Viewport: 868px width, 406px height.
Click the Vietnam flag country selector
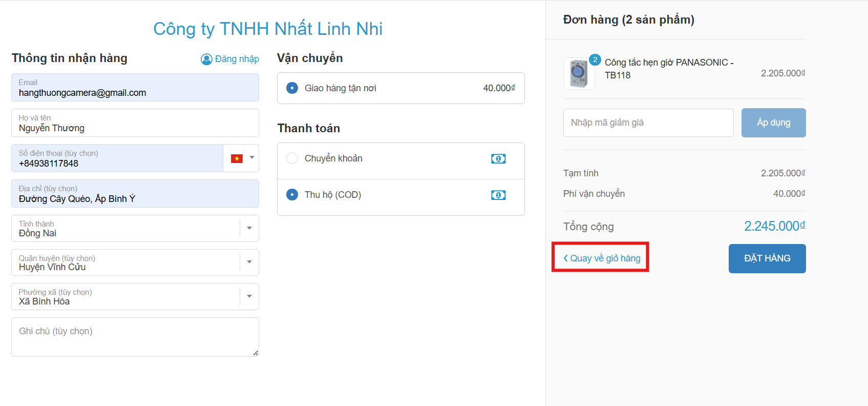(x=237, y=158)
